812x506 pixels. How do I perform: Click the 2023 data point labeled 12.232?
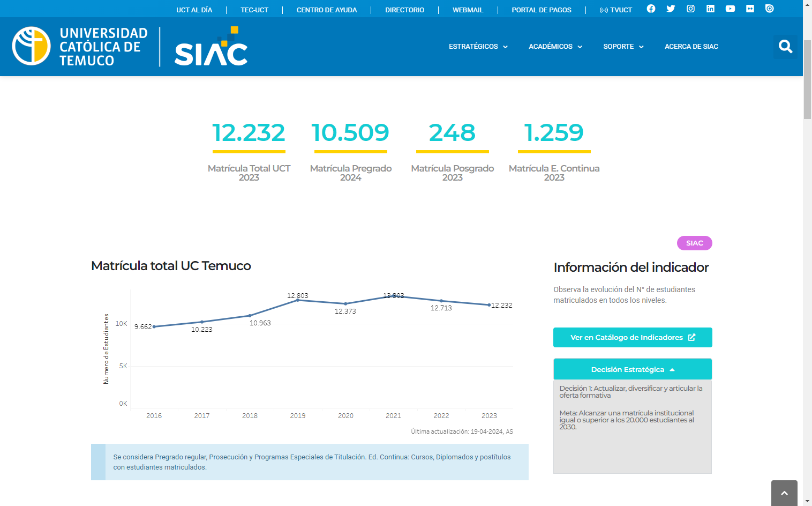(x=489, y=304)
